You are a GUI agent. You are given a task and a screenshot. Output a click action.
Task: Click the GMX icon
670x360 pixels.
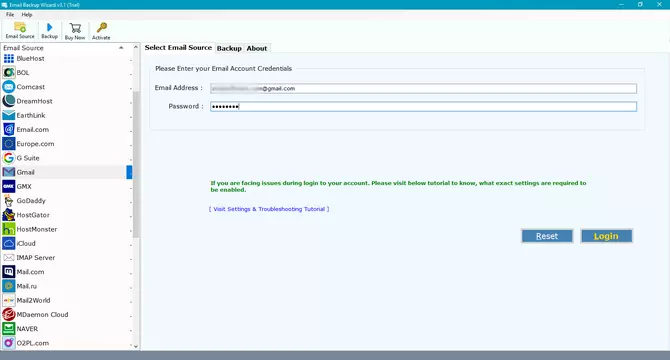[9, 186]
